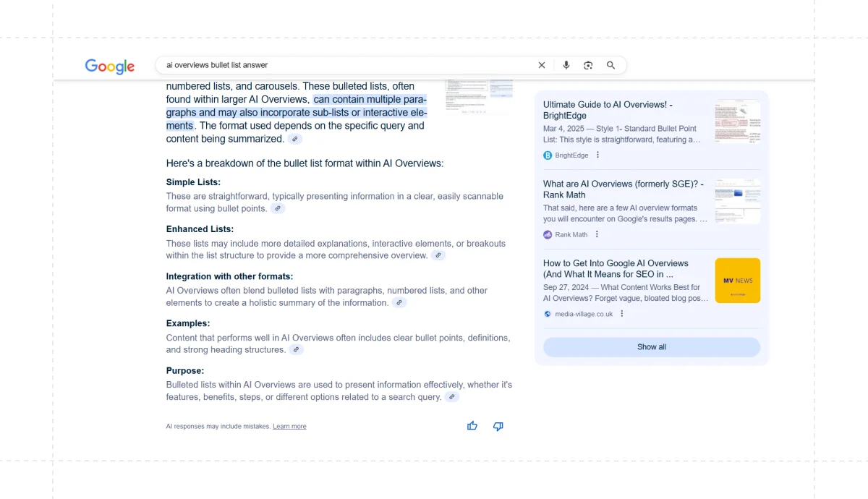Open the source chip under Purpose
Viewport: 868px width, 499px height.
pyautogui.click(x=452, y=397)
